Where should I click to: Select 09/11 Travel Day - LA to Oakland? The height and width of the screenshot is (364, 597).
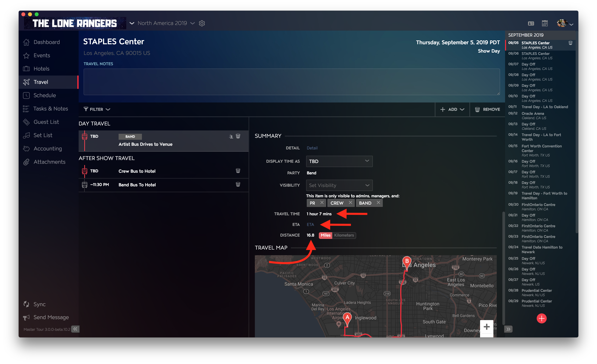coord(541,107)
